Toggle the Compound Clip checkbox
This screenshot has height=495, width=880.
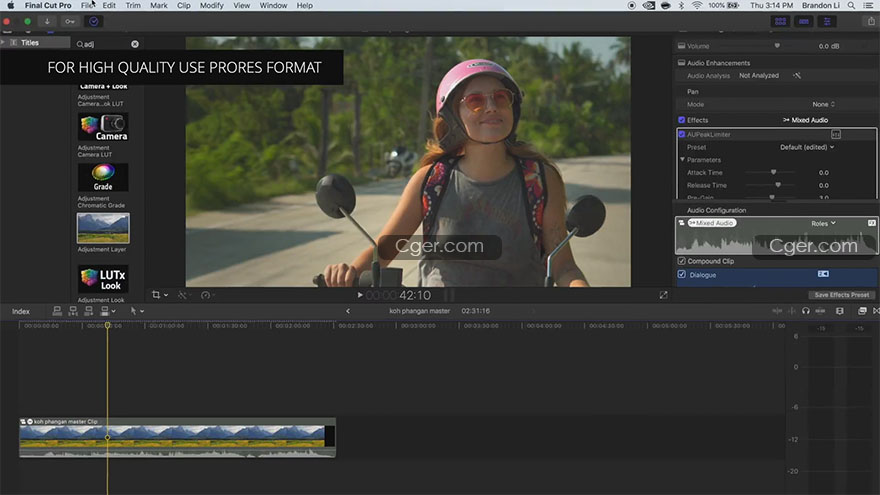pyautogui.click(x=681, y=261)
